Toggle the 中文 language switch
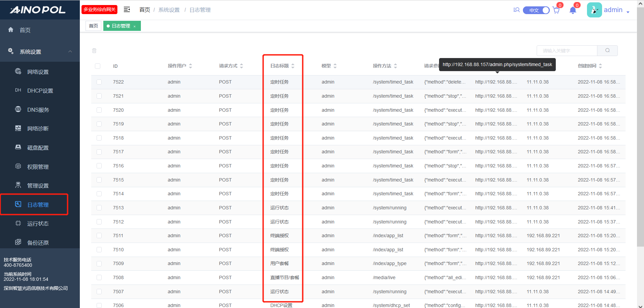This screenshot has width=644, height=308. (x=536, y=10)
